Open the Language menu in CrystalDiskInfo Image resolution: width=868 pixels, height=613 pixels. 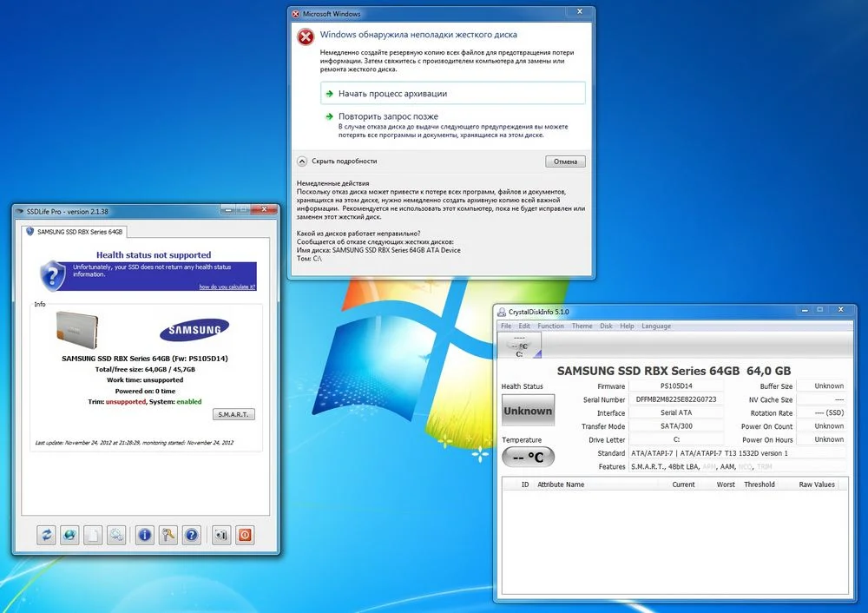pos(656,326)
